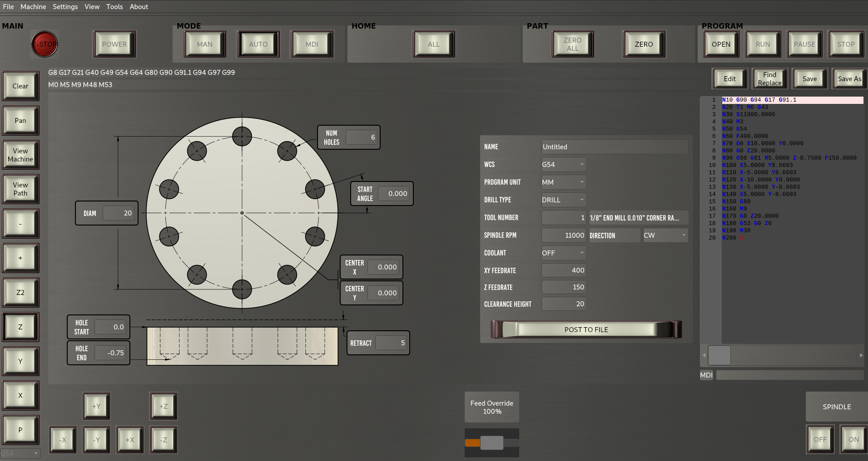Click View Path button

[20, 189]
